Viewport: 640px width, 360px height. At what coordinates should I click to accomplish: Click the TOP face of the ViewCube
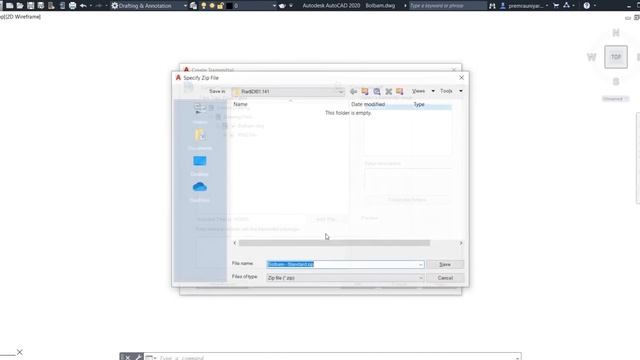616,57
